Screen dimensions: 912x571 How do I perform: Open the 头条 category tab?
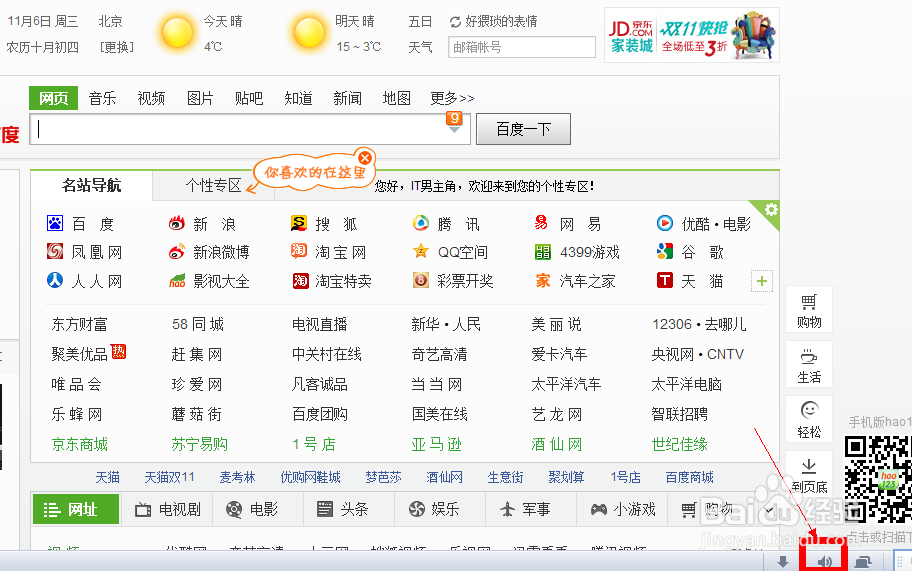[343, 510]
